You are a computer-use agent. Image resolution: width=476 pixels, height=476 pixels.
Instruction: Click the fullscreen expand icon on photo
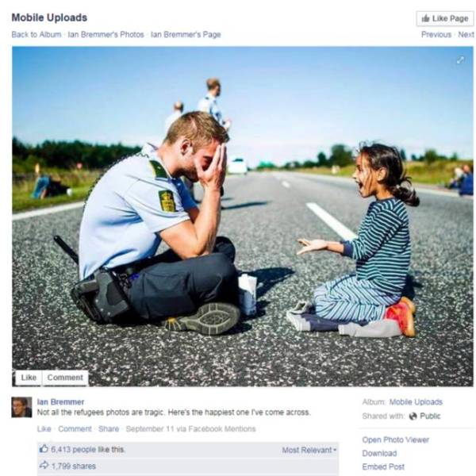point(460,60)
